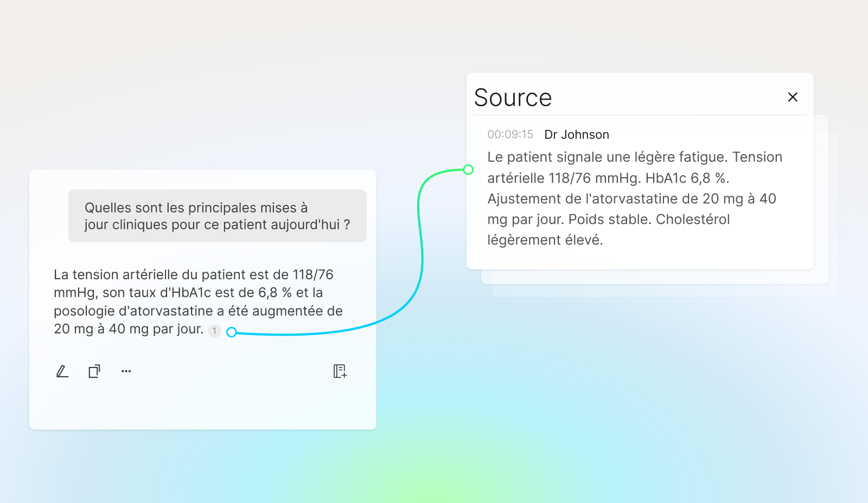This screenshot has height=503, width=868.
Task: Click the green connector dot on the Source card
Action: 468,170
